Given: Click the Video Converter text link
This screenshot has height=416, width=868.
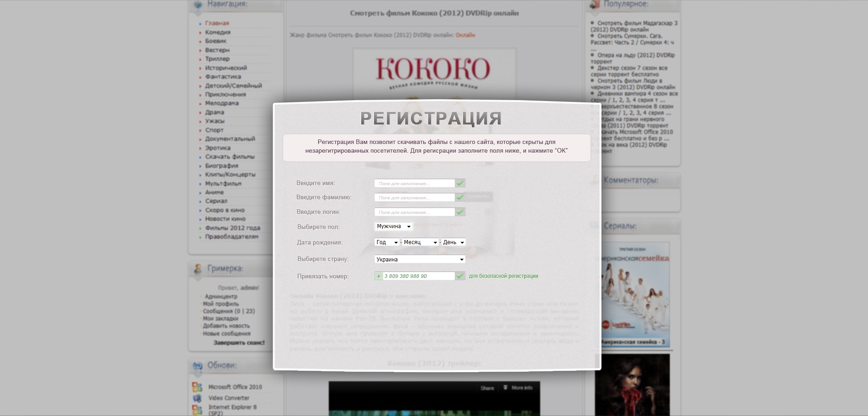Looking at the screenshot, I should pos(229,398).
